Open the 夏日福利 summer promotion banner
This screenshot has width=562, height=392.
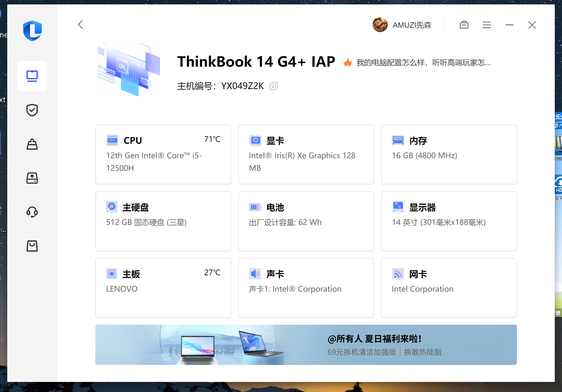306,345
